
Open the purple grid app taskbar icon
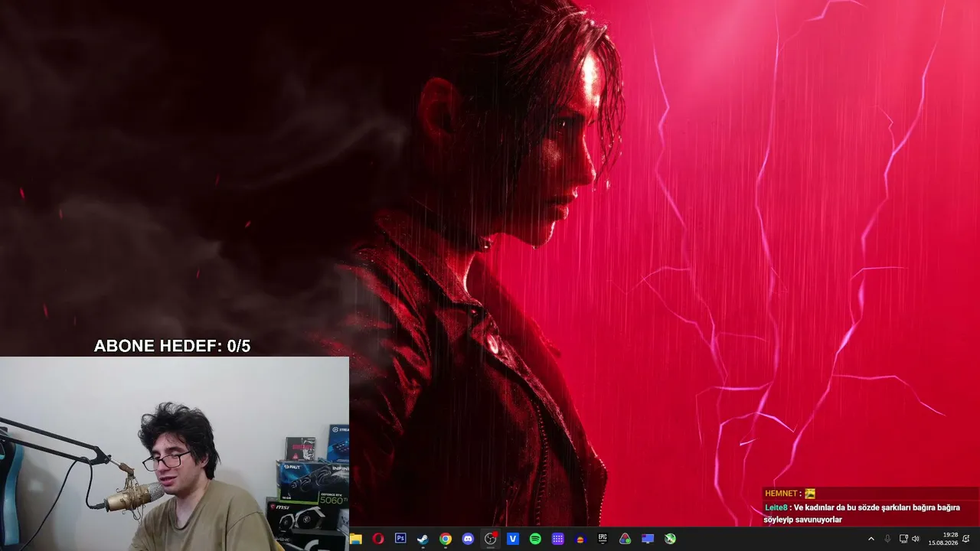point(558,539)
